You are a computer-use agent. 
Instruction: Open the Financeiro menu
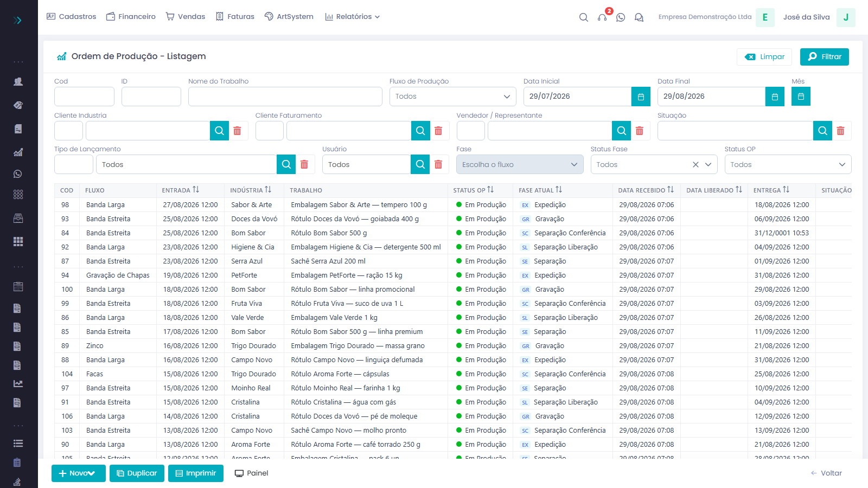(x=131, y=17)
